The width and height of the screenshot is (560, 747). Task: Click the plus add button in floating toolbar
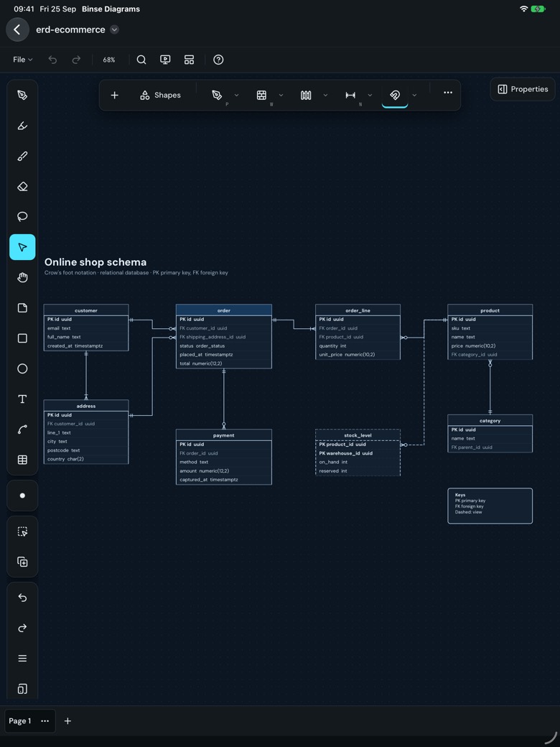point(114,96)
